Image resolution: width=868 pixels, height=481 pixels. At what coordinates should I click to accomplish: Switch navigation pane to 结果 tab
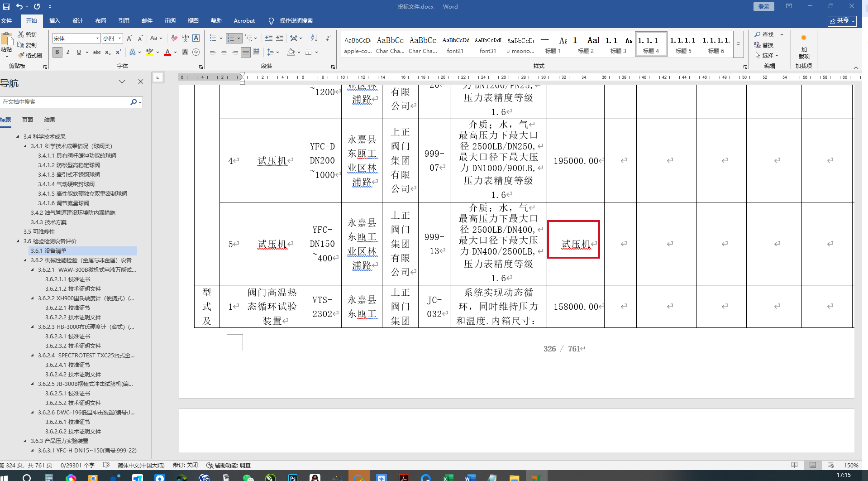(50, 120)
